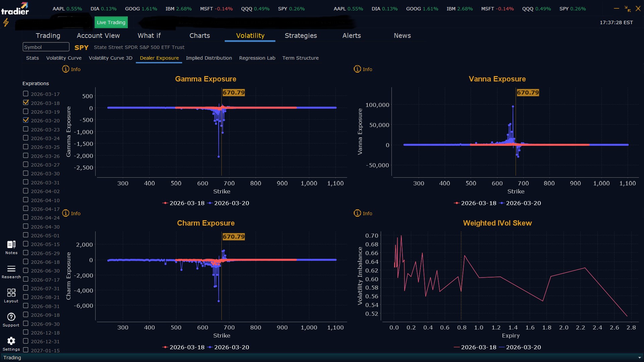Open the Implied Distribution sub-tab

209,58
